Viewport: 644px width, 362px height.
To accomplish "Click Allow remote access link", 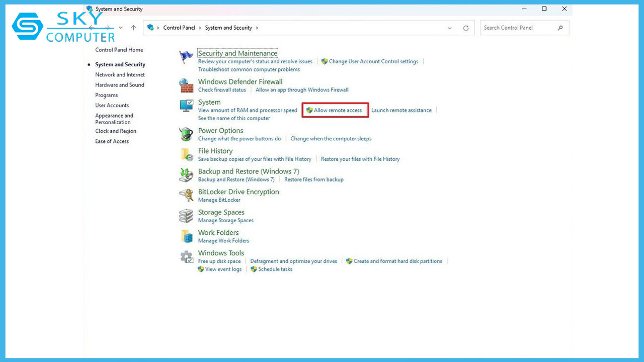I will pos(338,110).
